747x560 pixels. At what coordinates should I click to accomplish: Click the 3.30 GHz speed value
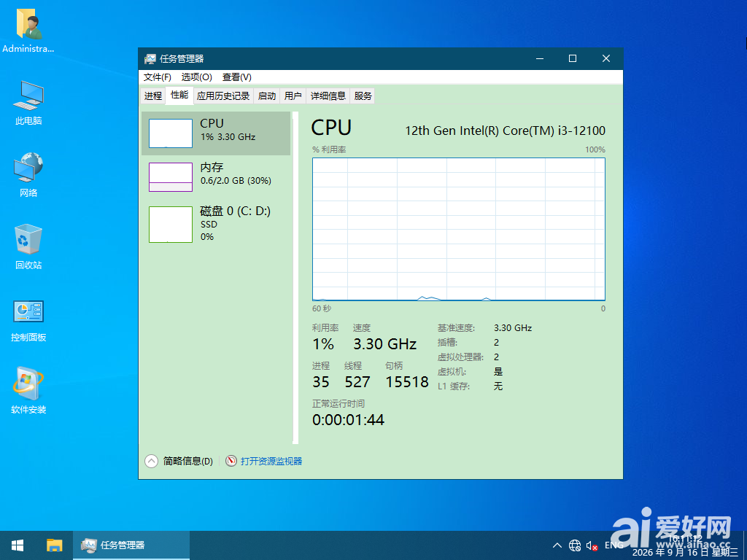pos(385,344)
